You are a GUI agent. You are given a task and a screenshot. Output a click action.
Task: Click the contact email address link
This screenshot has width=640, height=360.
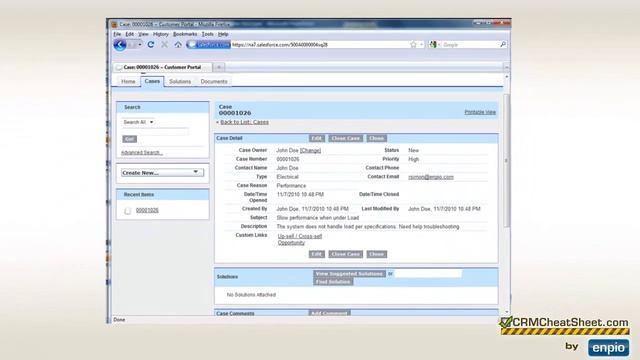431,177
